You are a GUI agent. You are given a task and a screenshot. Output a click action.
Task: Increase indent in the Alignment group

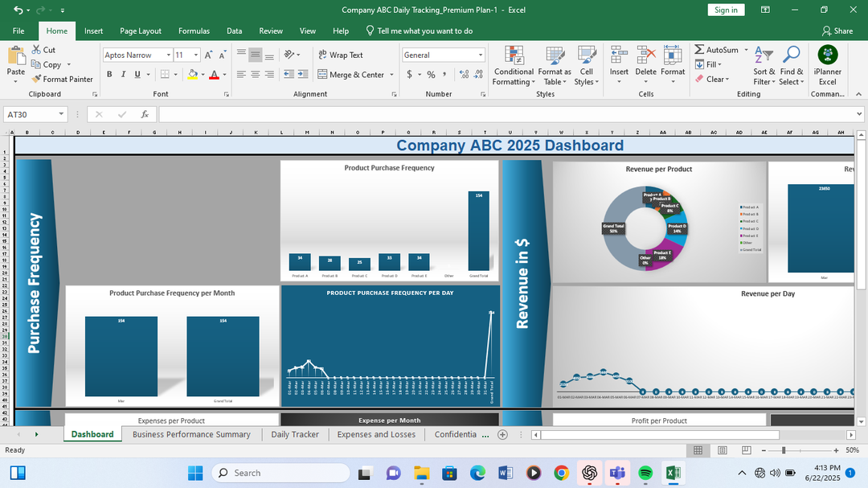click(303, 74)
